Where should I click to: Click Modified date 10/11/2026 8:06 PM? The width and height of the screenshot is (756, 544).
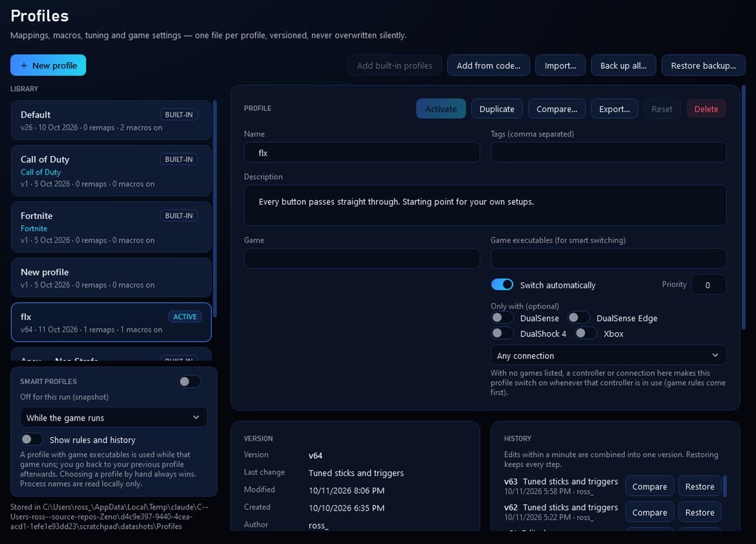pyautogui.click(x=346, y=490)
